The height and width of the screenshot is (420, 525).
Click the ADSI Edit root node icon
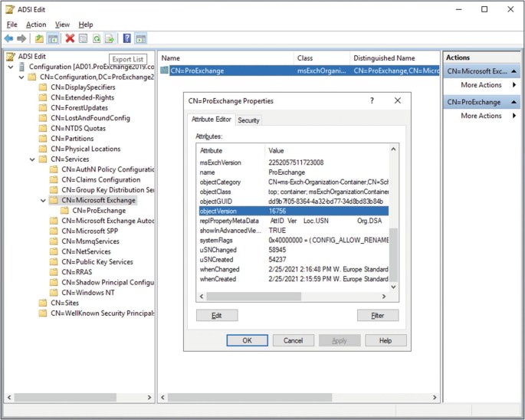click(11, 56)
